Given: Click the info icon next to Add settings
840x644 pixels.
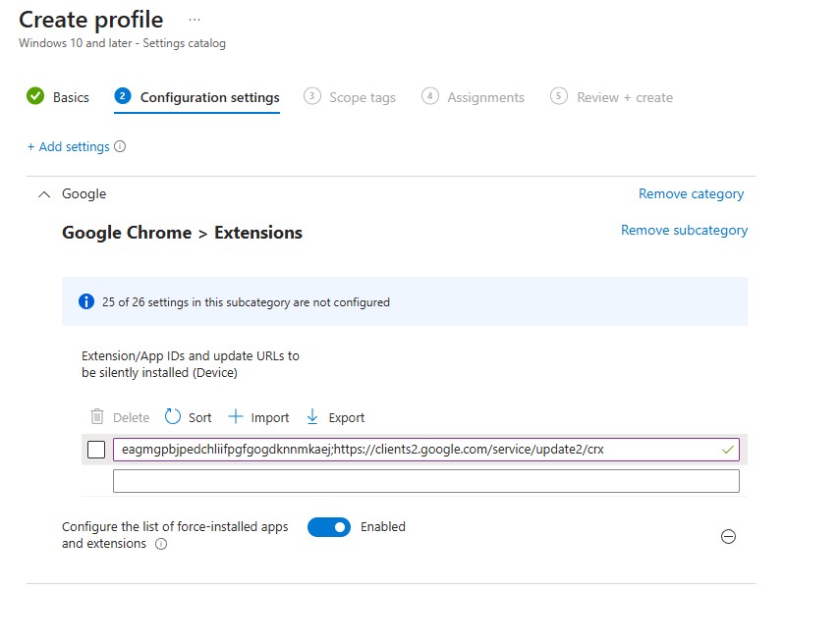Looking at the screenshot, I should pyautogui.click(x=119, y=145).
